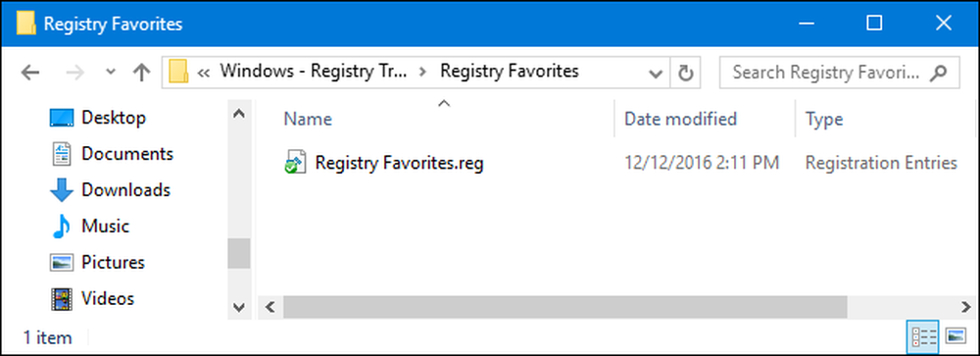Sort files by Name column

coord(308,119)
